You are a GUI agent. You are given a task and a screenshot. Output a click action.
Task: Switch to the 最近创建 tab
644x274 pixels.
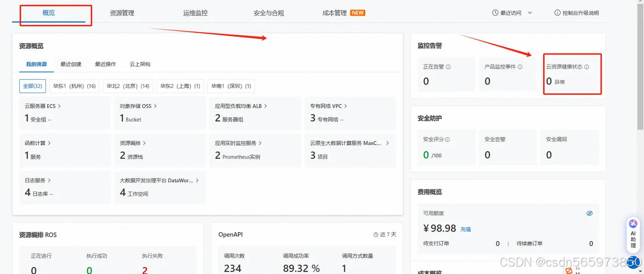click(71, 64)
